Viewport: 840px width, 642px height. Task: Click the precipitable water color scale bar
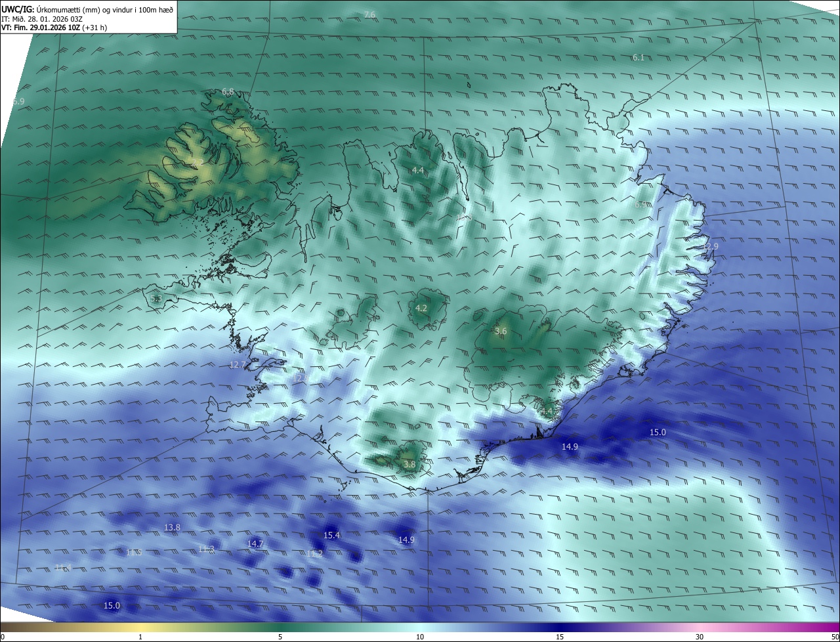[420, 627]
